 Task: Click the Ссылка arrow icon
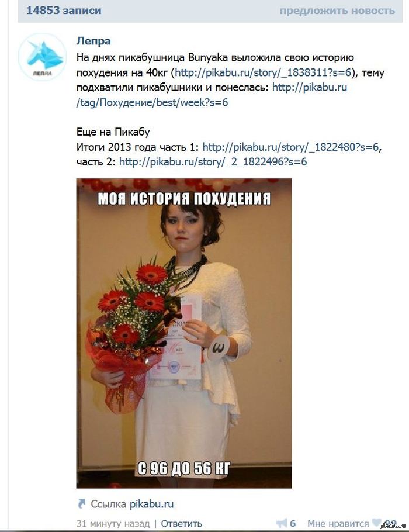(x=81, y=503)
